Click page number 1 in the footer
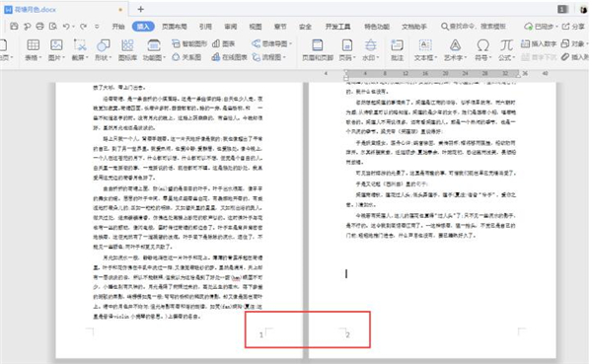Screen dimensions: 592x364 pyautogui.click(x=261, y=334)
